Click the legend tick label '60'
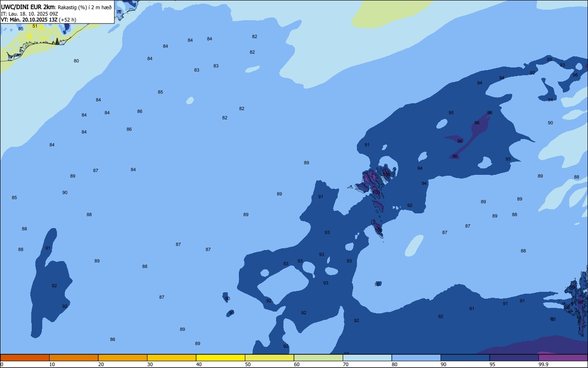Screen dimensions: 588x368 tap(297, 364)
